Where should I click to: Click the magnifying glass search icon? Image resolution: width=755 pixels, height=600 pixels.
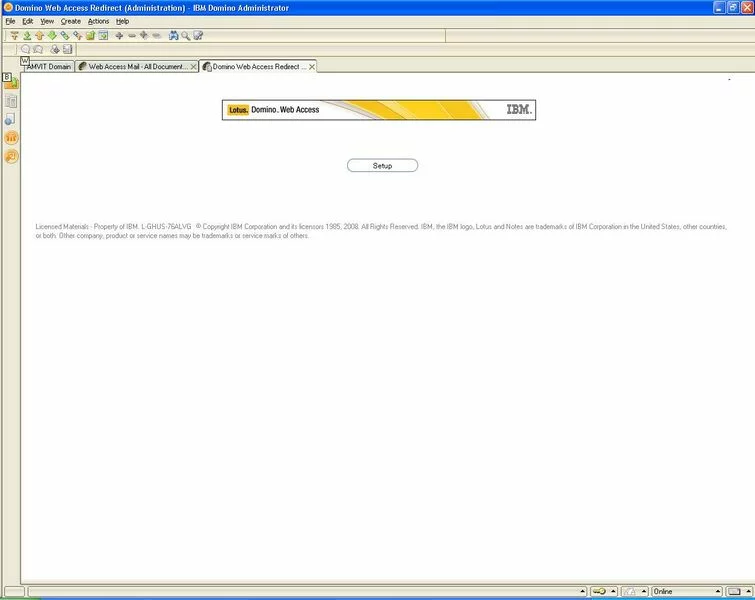pyautogui.click(x=185, y=35)
